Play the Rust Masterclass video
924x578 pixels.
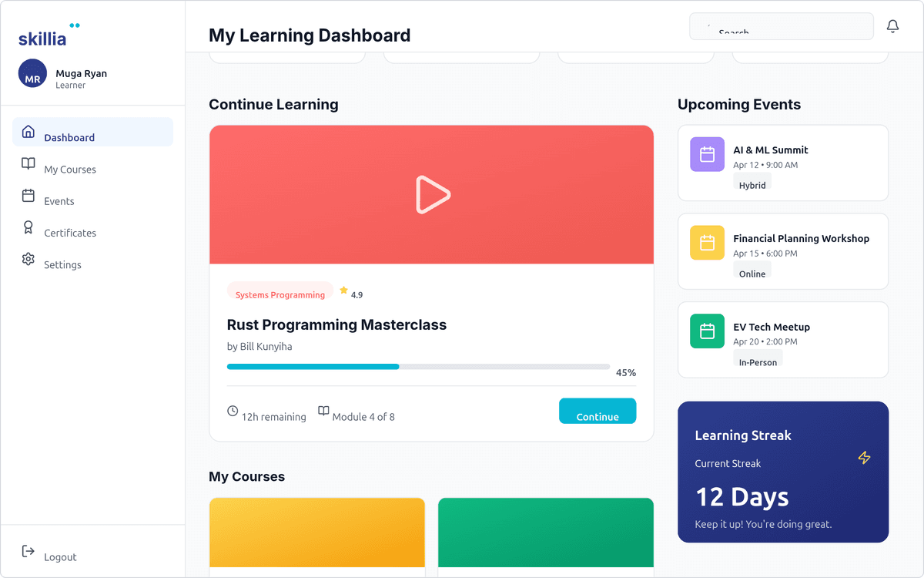click(432, 194)
